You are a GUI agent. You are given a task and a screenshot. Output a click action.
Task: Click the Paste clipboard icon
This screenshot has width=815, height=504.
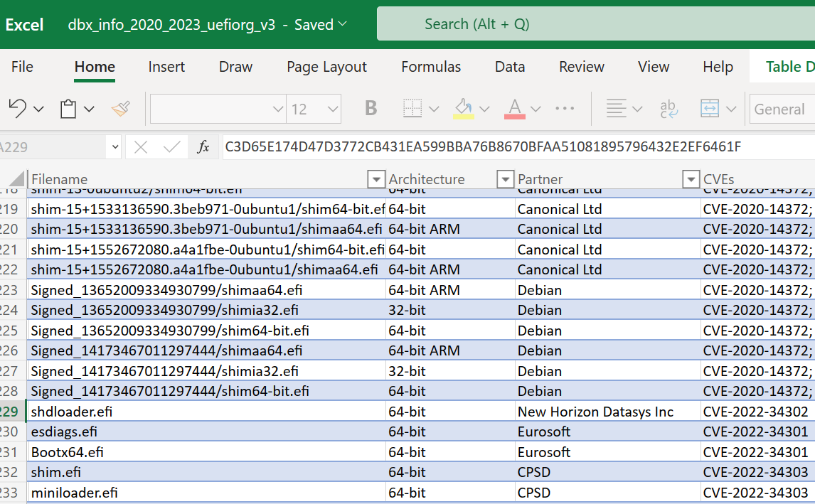pyautogui.click(x=68, y=109)
